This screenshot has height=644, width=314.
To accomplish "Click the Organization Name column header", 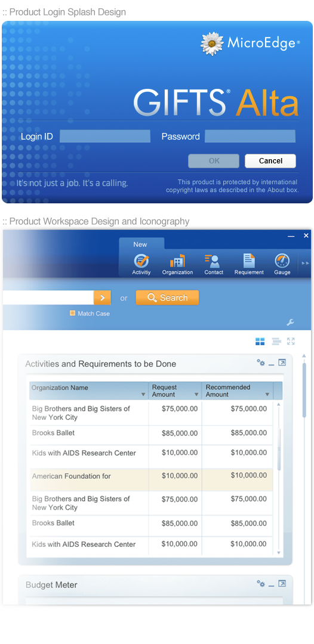I will 89,391.
